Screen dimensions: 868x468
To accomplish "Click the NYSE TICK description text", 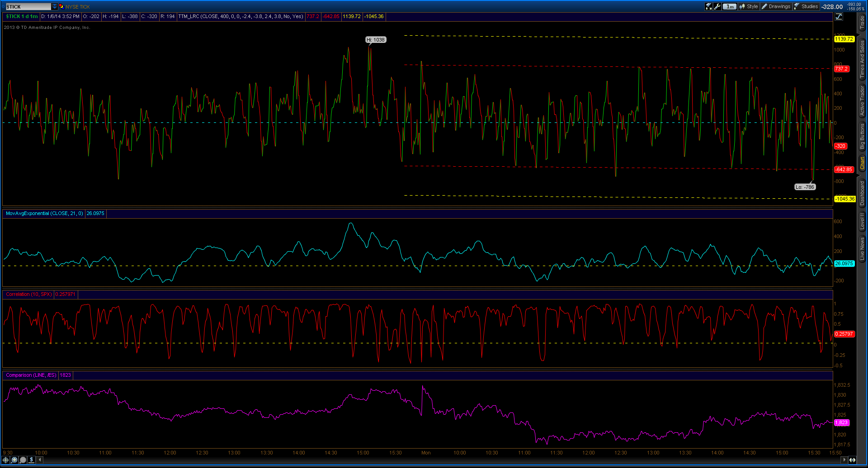I will (x=78, y=7).
